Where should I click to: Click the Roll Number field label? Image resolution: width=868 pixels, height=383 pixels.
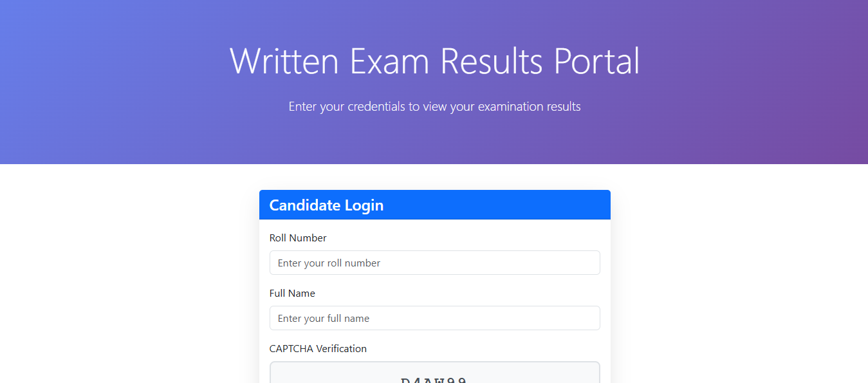[298, 238]
